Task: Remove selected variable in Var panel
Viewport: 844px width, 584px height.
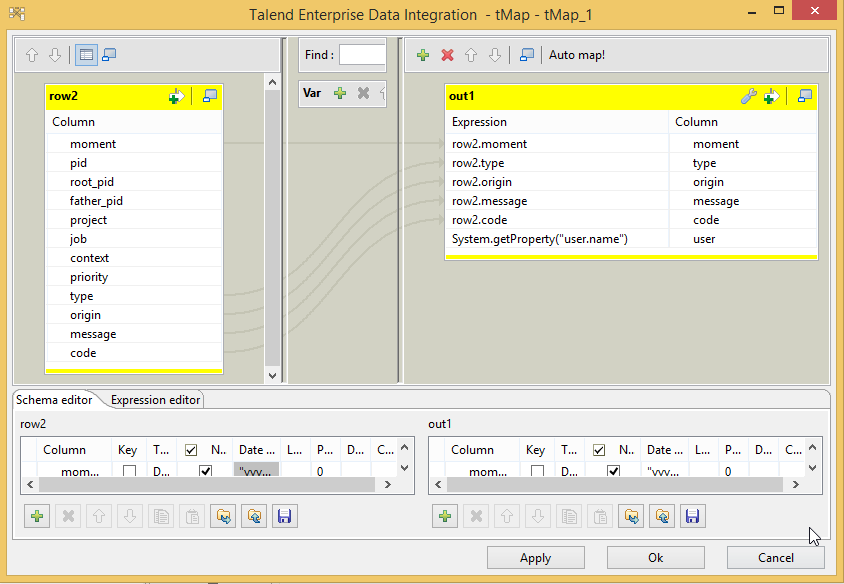Action: tap(363, 93)
